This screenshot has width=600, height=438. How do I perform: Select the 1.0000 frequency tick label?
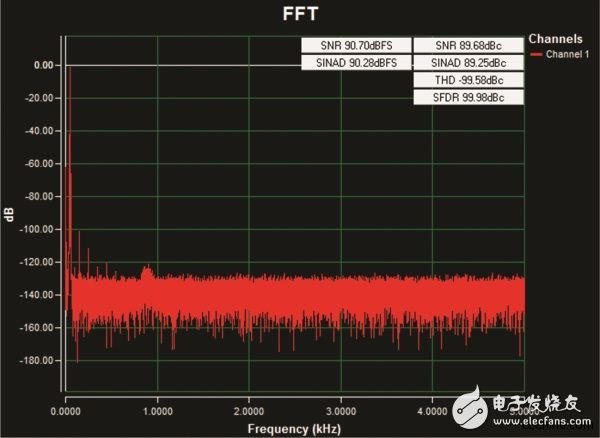(157, 409)
